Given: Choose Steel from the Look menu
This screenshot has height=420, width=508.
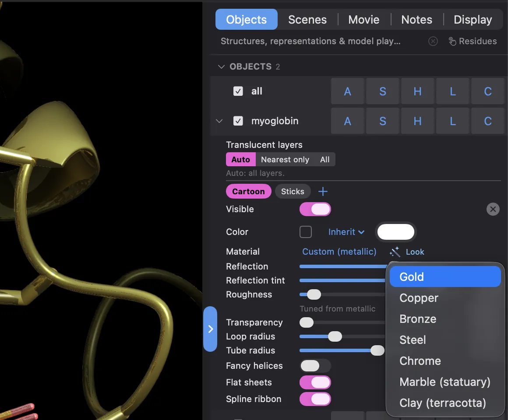Looking at the screenshot, I should click(445, 340).
